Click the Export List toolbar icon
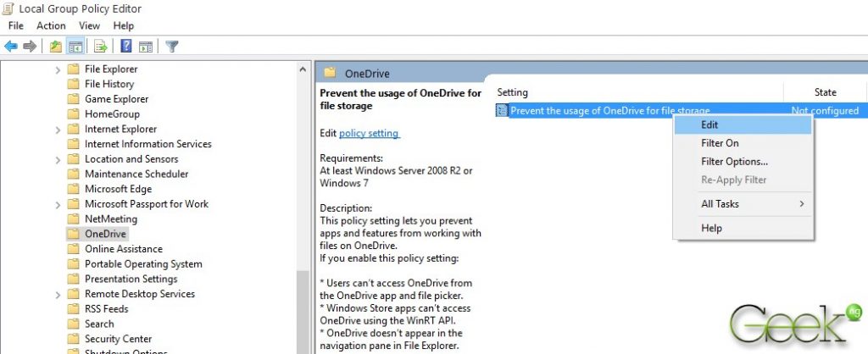 [100, 47]
